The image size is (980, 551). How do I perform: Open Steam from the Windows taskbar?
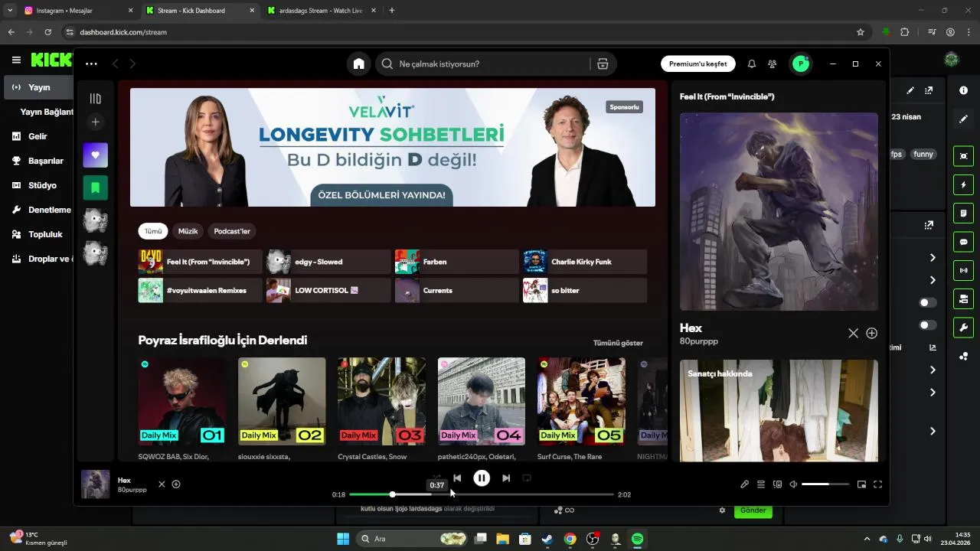click(x=547, y=539)
